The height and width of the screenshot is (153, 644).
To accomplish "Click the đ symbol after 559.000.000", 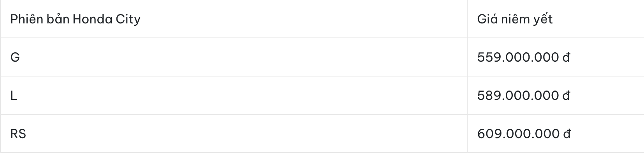I will [x=567, y=57].
